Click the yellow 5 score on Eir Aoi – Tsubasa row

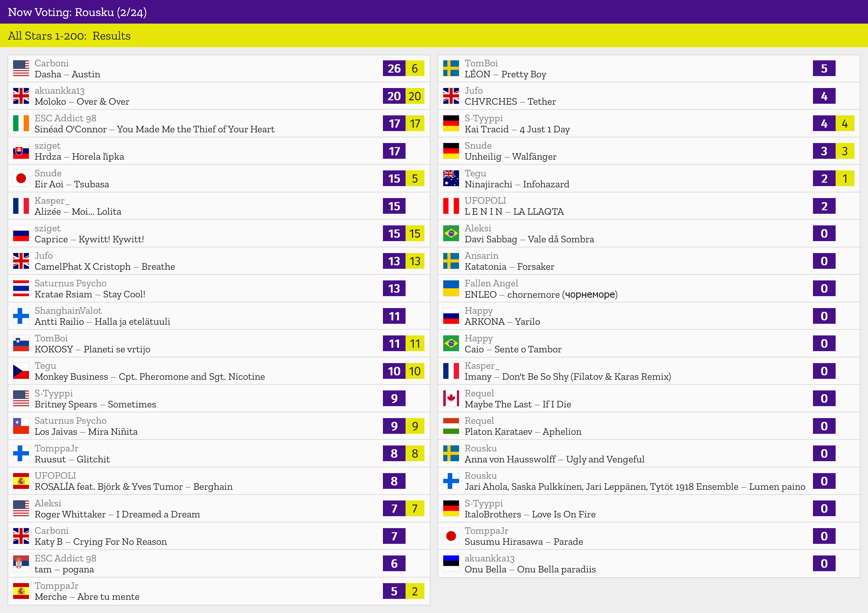tap(415, 178)
